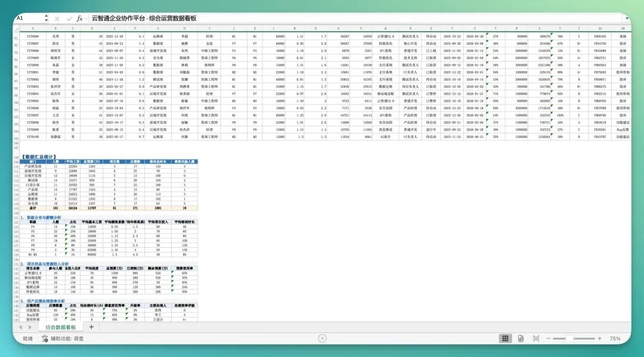This screenshot has width=644, height=357.
Task: Click the zoom slider handle
Action: [x=569, y=338]
